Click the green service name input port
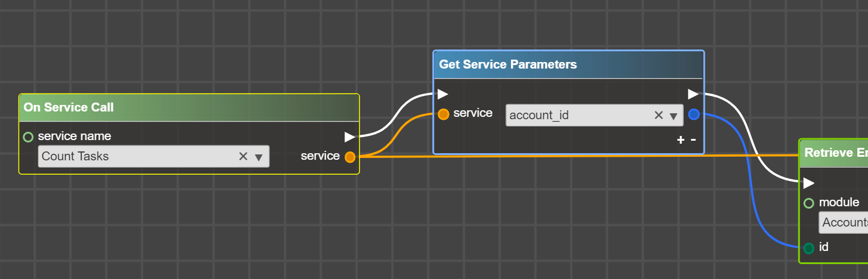Image resolution: width=868 pixels, height=279 pixels. pyautogui.click(x=28, y=137)
